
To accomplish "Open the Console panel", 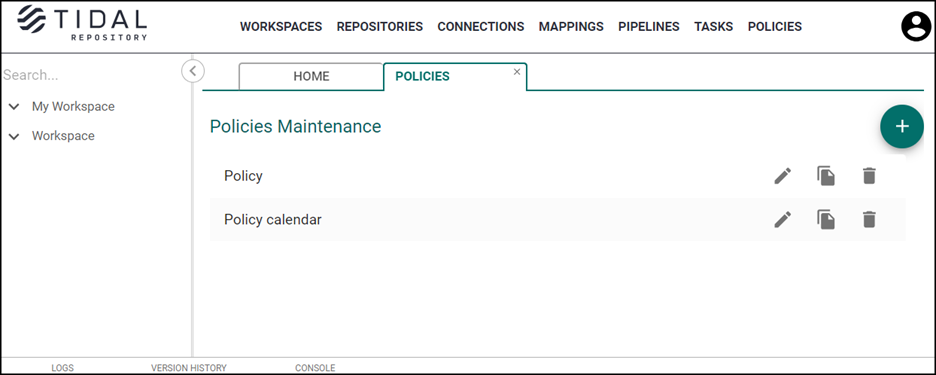I will click(x=315, y=368).
